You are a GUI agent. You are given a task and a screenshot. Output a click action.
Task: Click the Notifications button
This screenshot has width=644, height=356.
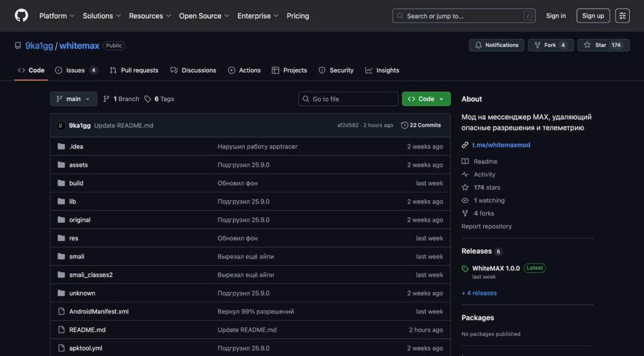[496, 45]
